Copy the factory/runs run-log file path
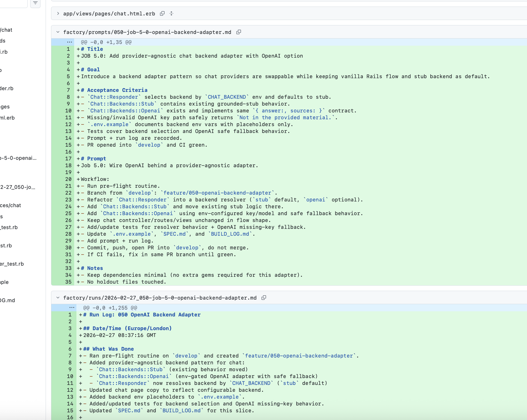The image size is (527, 420). 264,298
